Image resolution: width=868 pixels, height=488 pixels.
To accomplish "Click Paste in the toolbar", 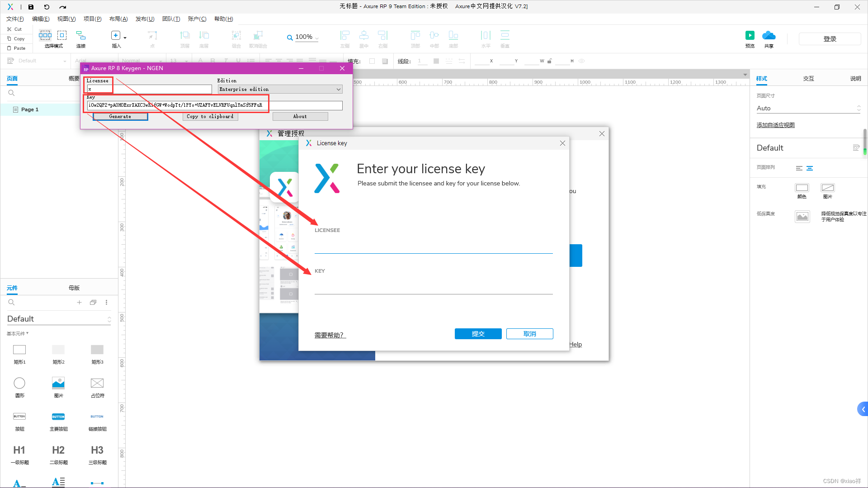I will 16,48.
